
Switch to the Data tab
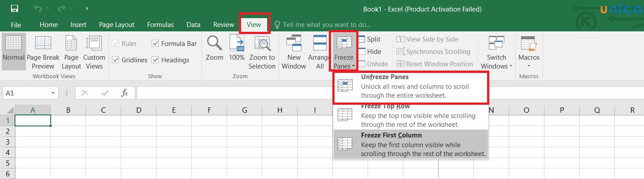click(x=194, y=25)
